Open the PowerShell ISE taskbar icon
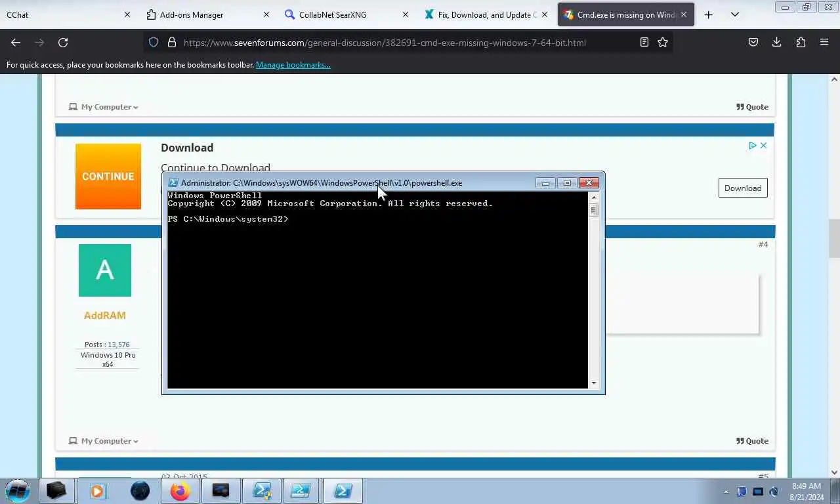 pos(301,491)
